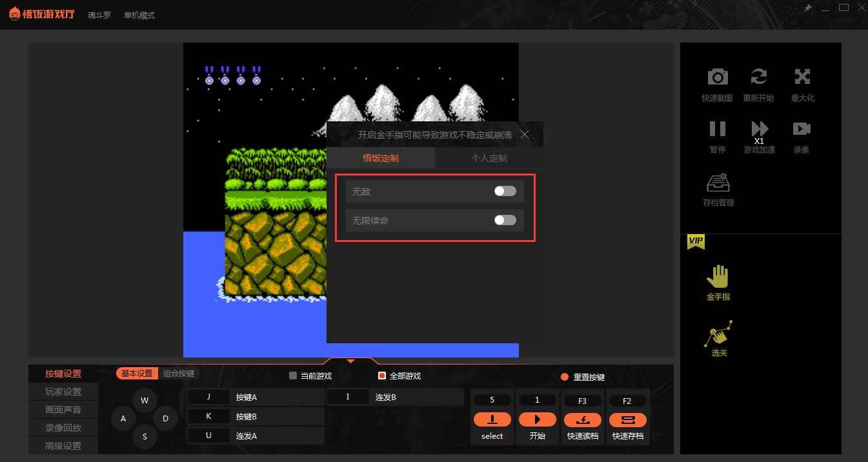This screenshot has height=462, width=868.
Task: Click the S direction key button
Action: point(145,437)
